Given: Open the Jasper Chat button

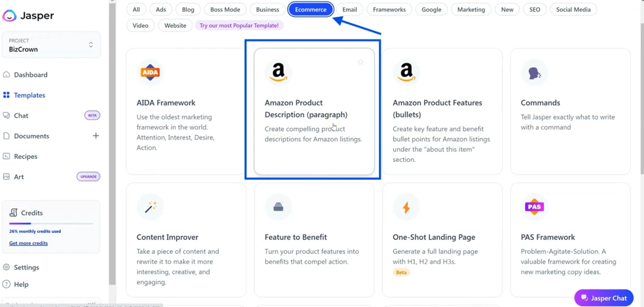Looking at the screenshot, I should [x=603, y=298].
